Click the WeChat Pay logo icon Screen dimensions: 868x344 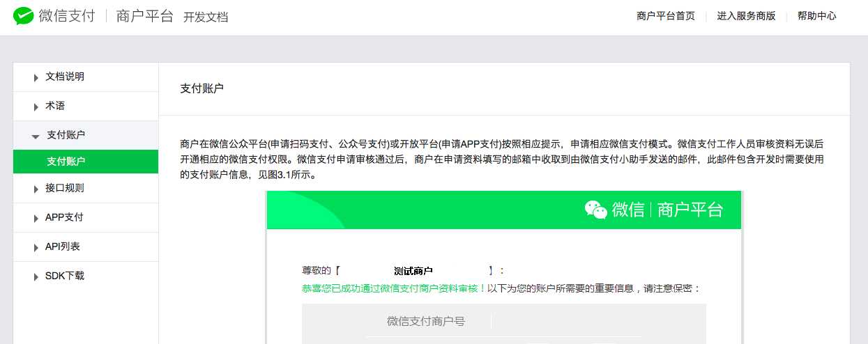pyautogui.click(x=23, y=16)
